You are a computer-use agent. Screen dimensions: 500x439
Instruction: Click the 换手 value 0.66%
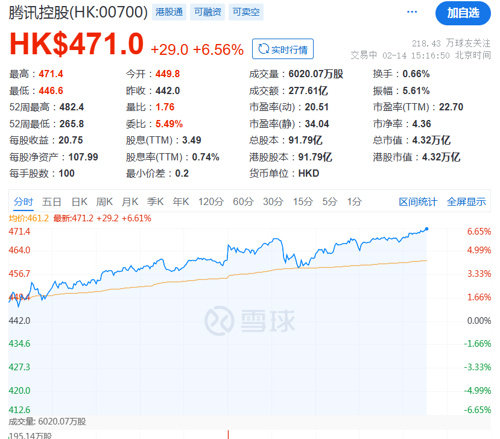pos(416,74)
